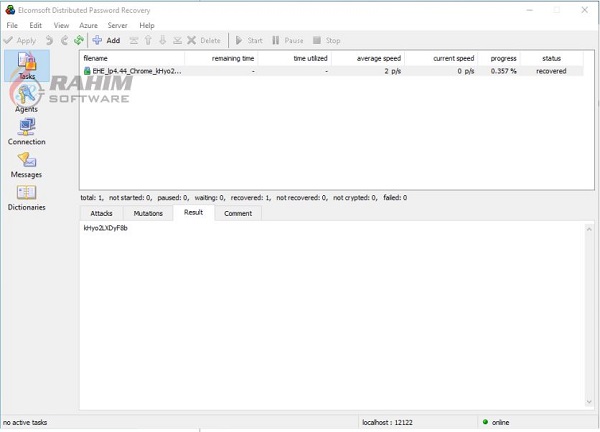Click the Elcomsoft app icon in title bar
The width and height of the screenshot is (600, 432).
(10, 10)
